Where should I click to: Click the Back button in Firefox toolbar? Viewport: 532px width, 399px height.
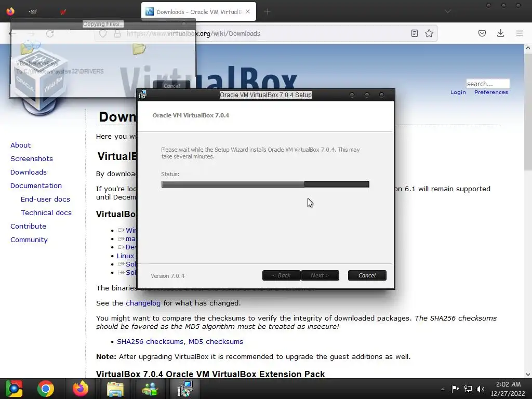click(12, 34)
